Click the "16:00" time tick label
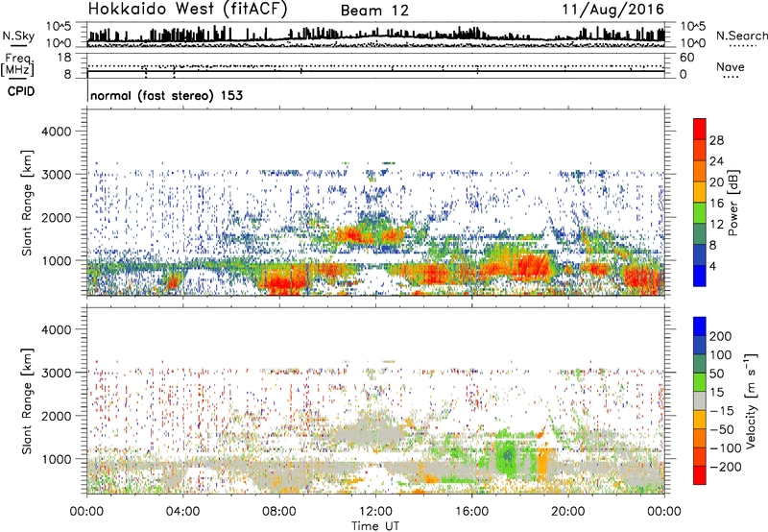 point(471,512)
